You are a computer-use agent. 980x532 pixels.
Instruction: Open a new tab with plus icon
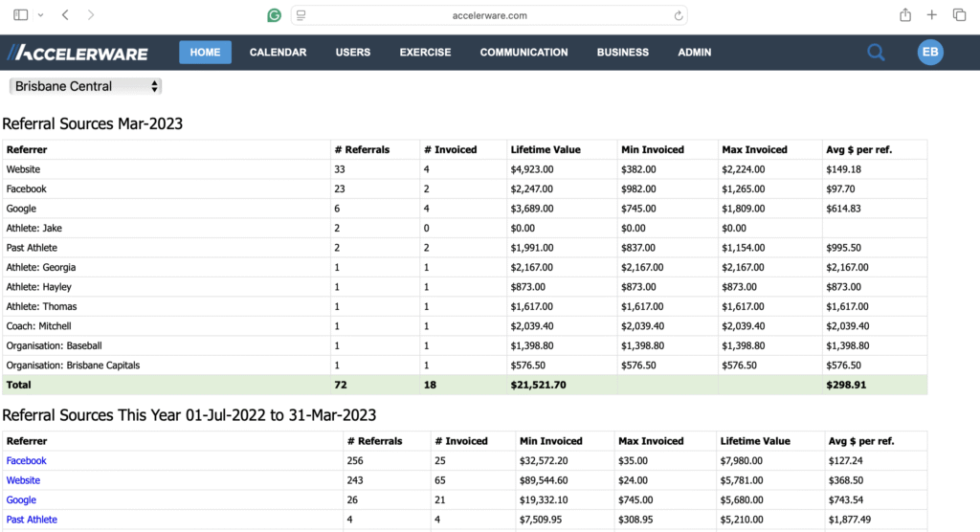tap(931, 15)
